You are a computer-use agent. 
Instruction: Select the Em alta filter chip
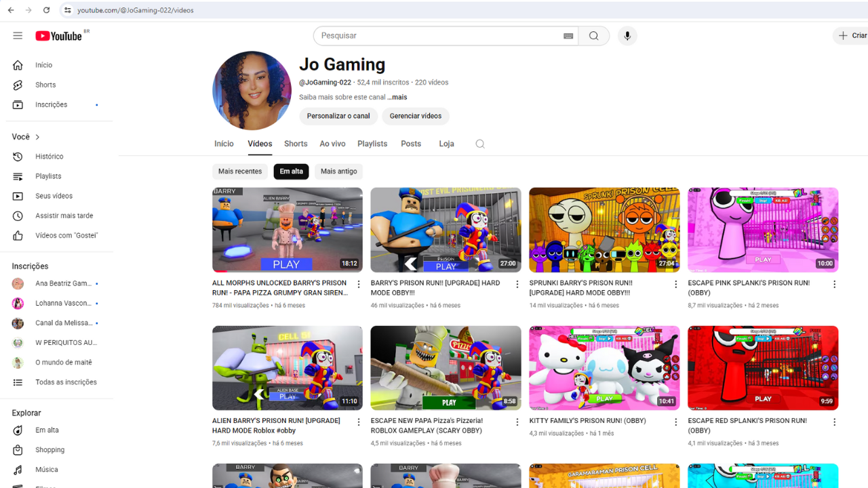[292, 171]
